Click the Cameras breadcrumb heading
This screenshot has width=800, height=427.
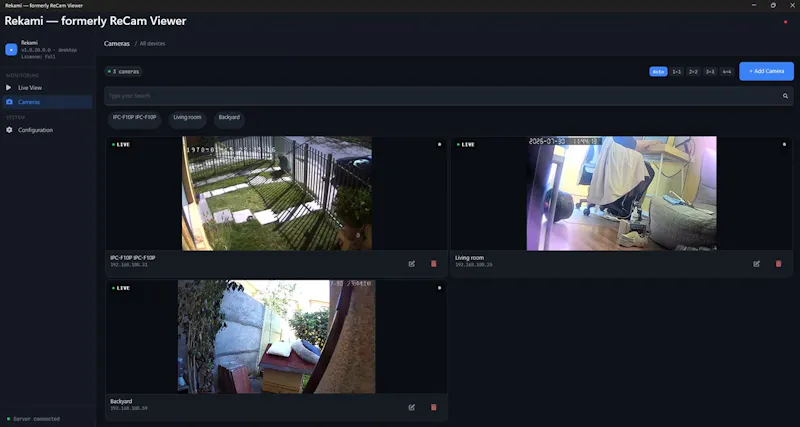tap(116, 44)
